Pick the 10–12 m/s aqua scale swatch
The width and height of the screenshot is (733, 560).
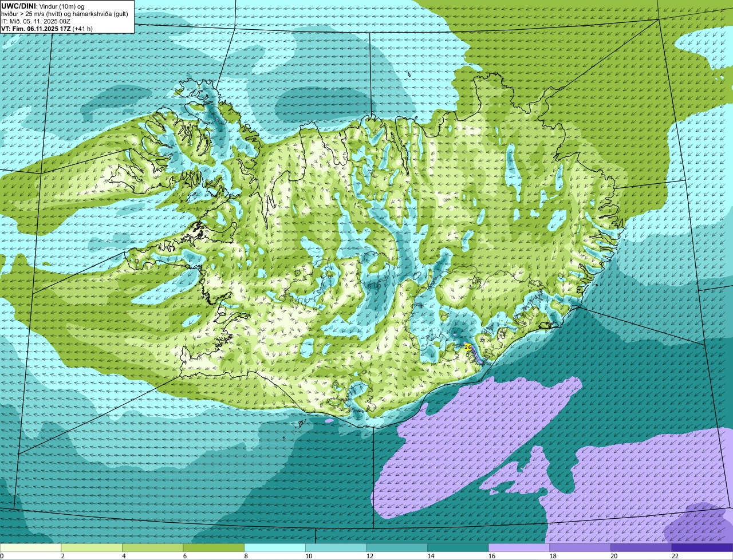[336, 547]
